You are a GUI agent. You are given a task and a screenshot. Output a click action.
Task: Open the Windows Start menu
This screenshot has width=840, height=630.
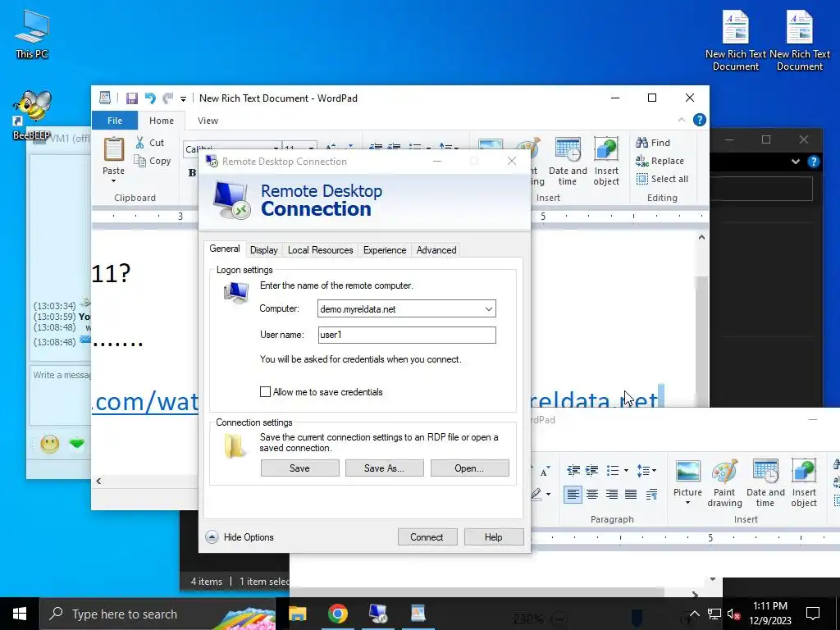(20, 614)
